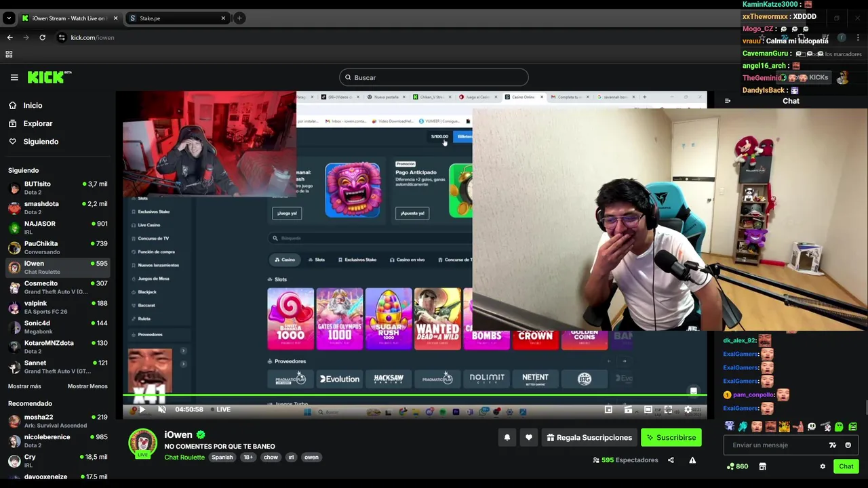This screenshot has height=488, width=868.
Task: Open emote picker in chat input
Action: coord(848,445)
